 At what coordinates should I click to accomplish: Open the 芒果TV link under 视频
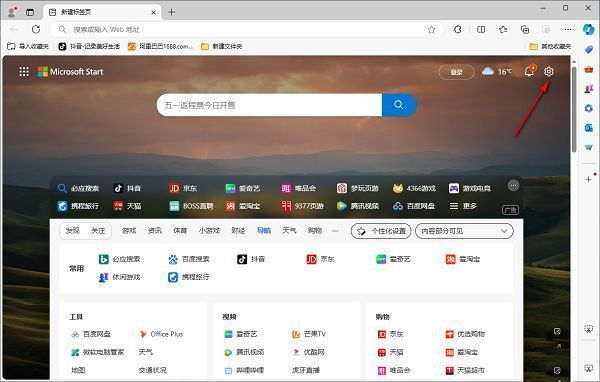(308, 334)
